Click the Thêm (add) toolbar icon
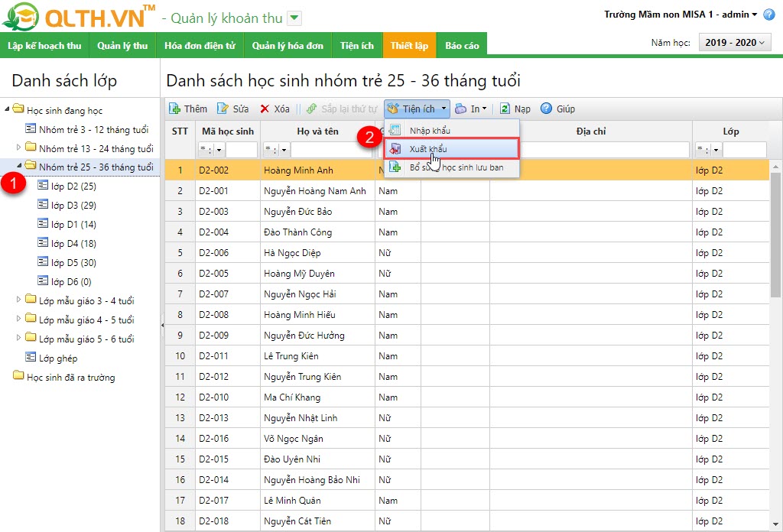Screen dimensions: 783x532 pos(174,109)
